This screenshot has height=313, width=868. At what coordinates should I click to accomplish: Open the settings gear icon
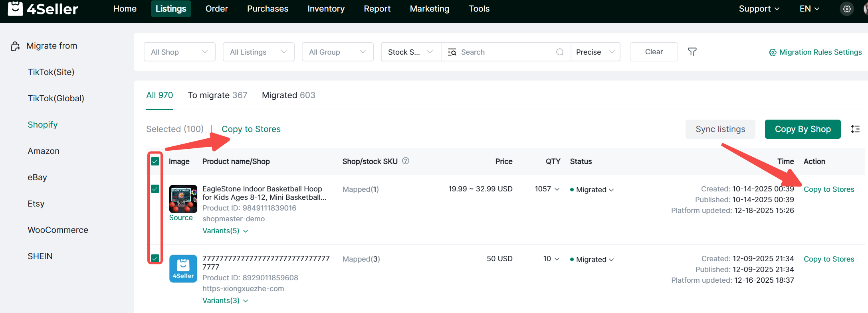tap(846, 9)
